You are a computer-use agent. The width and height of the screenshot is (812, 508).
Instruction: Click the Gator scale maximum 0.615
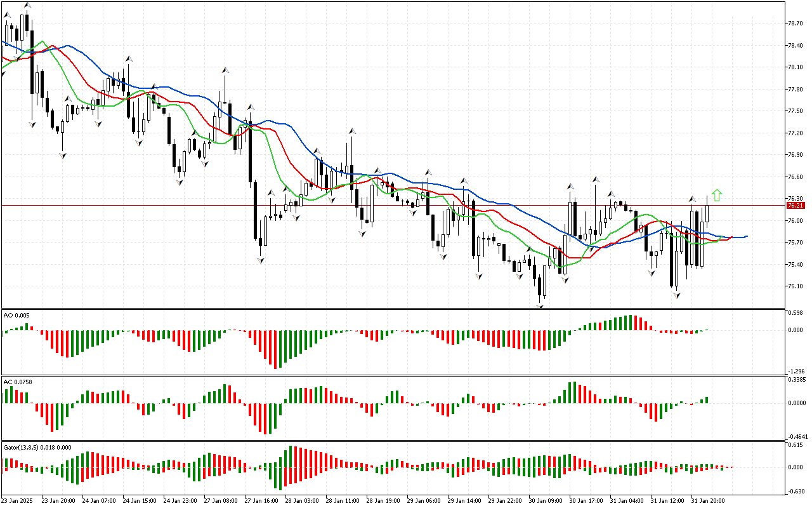pos(795,446)
